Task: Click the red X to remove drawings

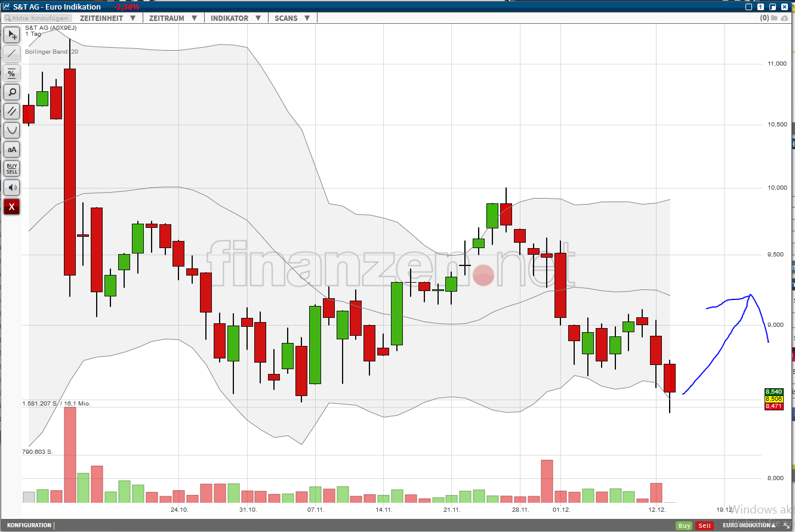Action: coord(11,206)
